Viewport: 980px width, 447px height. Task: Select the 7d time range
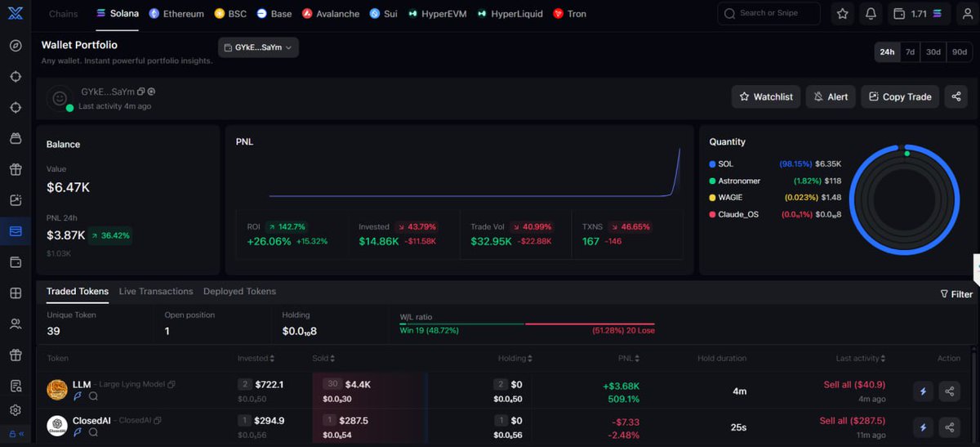click(x=910, y=51)
